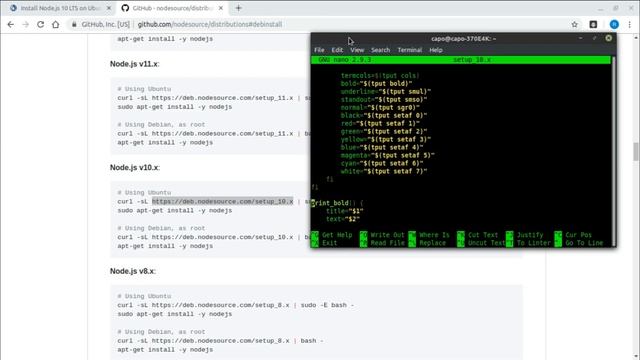Close the Install Node.js 10 LTS tab

(109, 8)
